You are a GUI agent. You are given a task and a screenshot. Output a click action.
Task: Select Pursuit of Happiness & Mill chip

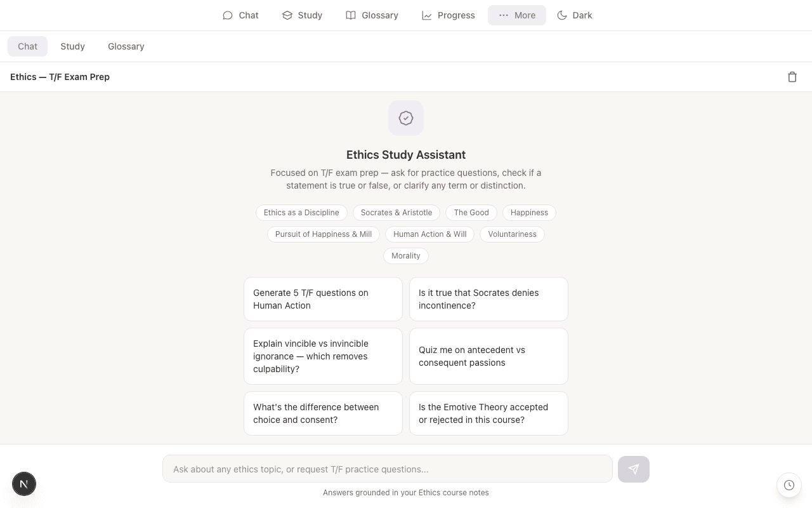click(324, 234)
